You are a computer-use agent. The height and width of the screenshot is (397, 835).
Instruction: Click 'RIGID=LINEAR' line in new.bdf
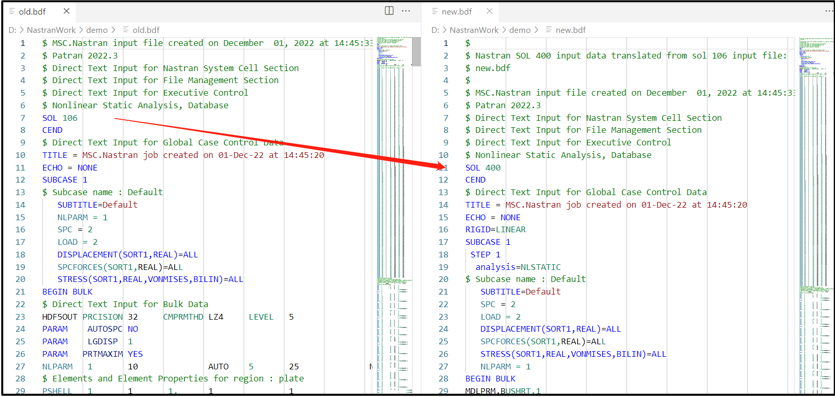[x=495, y=229]
